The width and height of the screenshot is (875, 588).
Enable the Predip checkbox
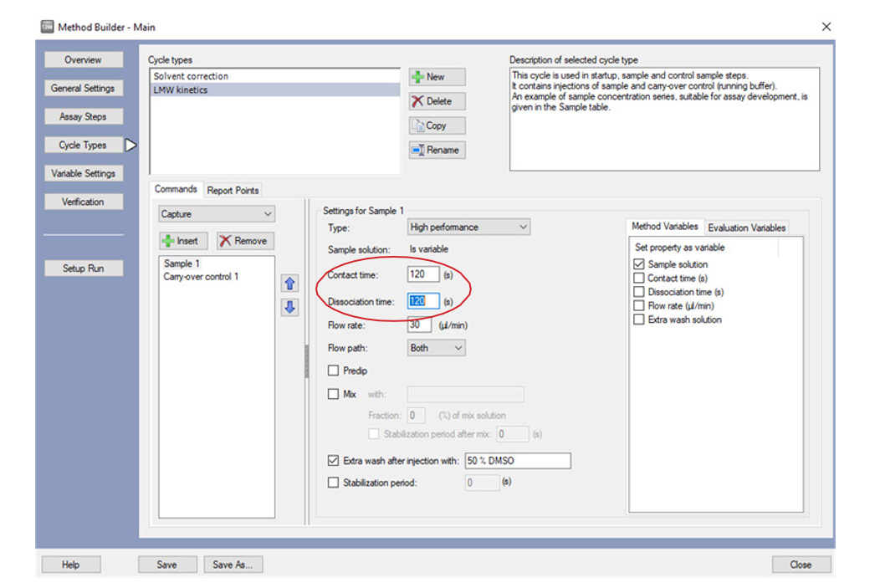pyautogui.click(x=334, y=371)
